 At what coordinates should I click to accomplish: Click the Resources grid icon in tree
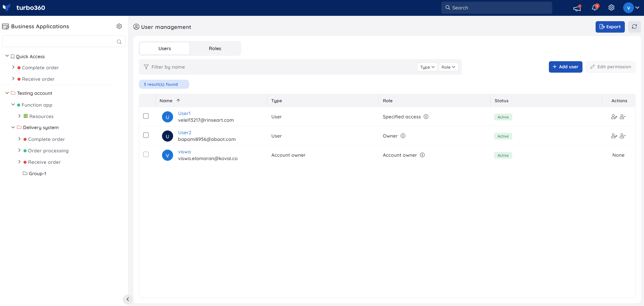pos(26,116)
